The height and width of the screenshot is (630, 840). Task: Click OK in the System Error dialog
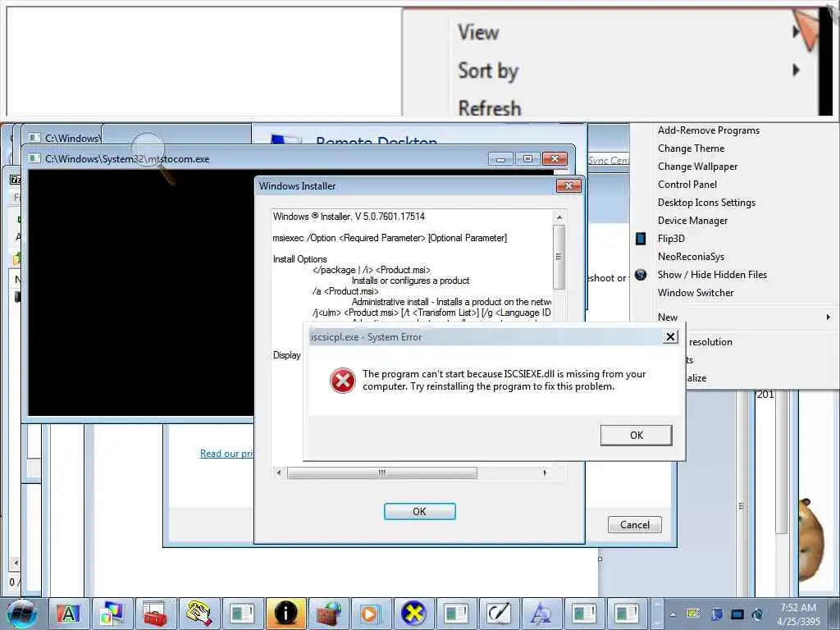click(x=636, y=435)
